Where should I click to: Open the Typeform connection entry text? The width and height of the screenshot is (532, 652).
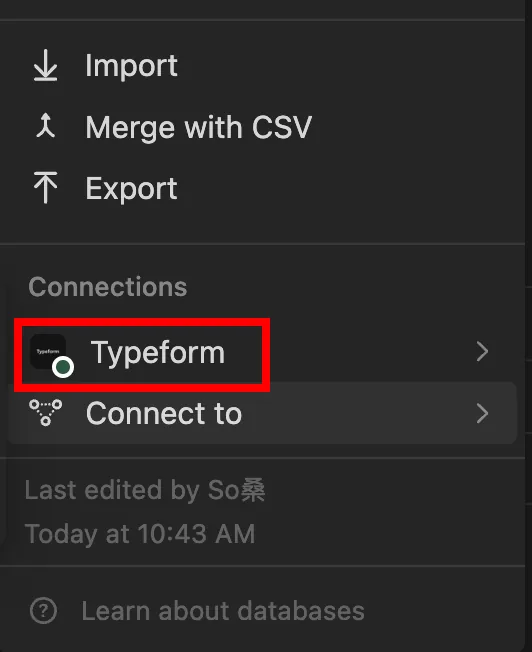coord(158,353)
